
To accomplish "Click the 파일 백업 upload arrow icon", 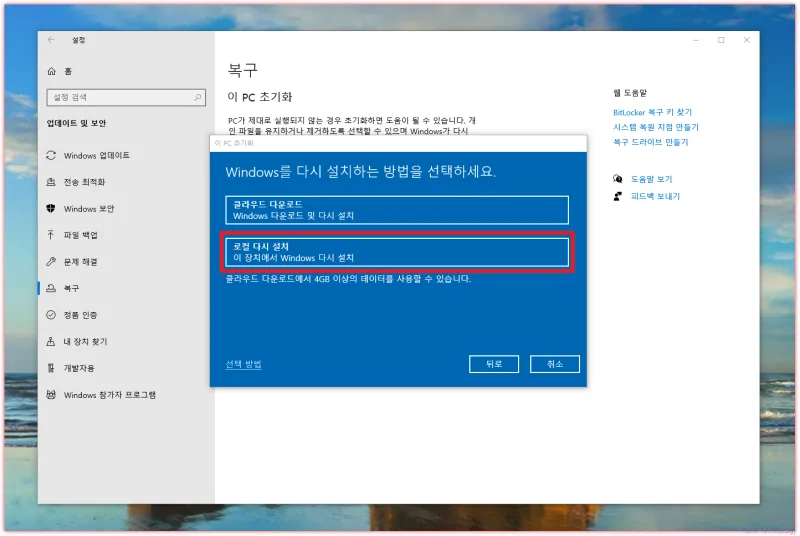I will pos(51,235).
